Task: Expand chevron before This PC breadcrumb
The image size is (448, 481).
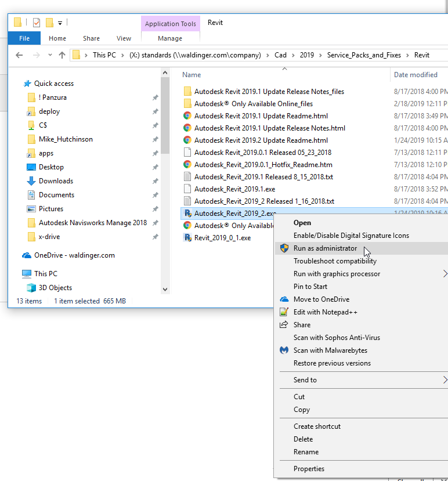Action: point(86,55)
